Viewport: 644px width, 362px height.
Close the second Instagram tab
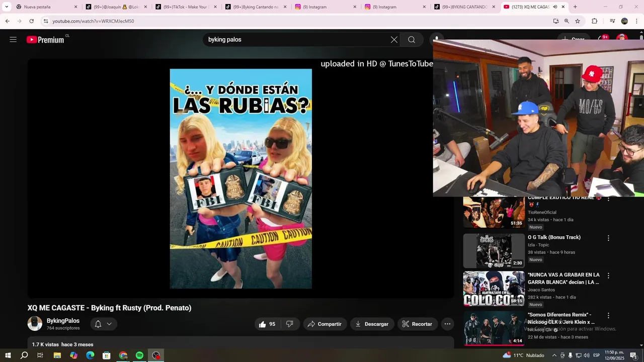pos(424,7)
